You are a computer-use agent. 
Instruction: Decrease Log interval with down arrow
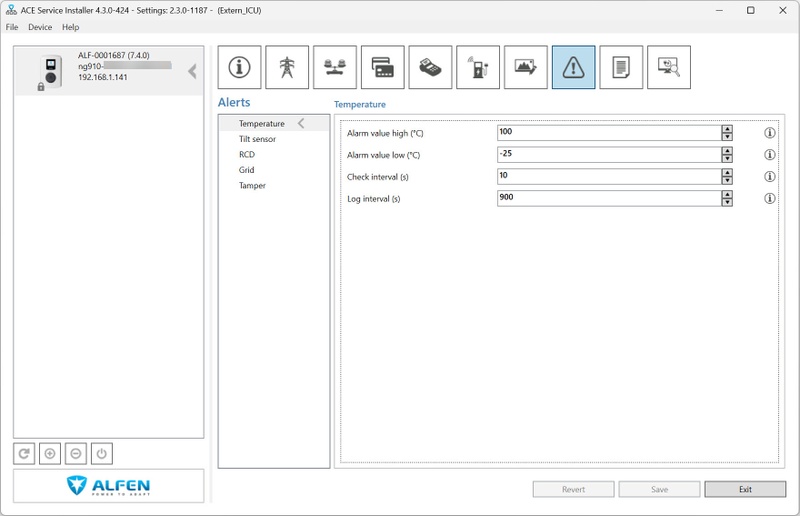[x=727, y=203]
